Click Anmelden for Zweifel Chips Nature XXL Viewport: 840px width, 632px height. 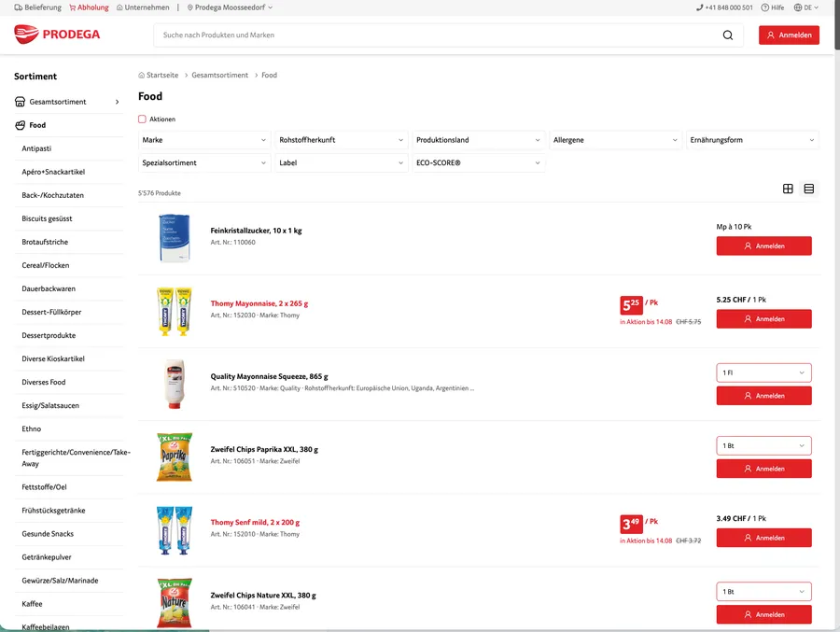click(x=763, y=614)
